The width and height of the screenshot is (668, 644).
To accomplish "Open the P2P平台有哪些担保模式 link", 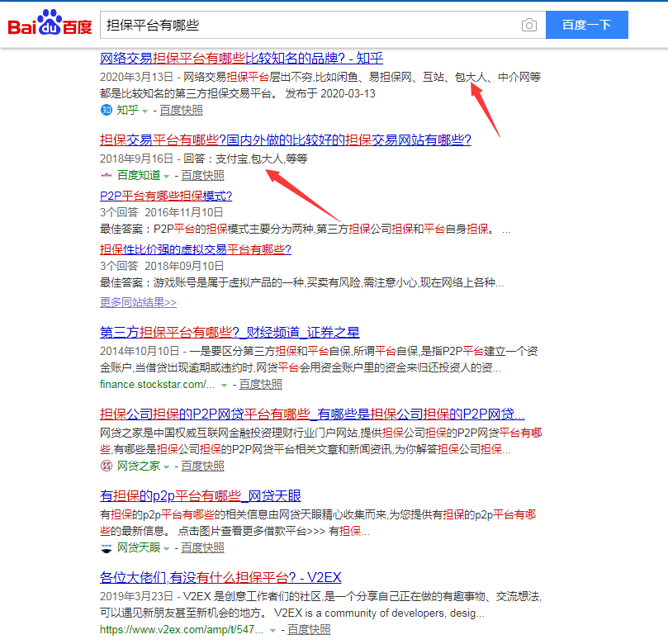I will (166, 196).
